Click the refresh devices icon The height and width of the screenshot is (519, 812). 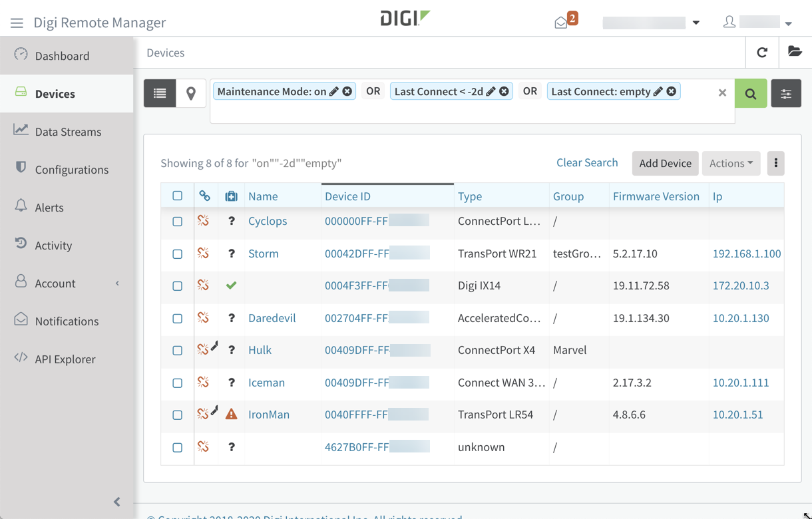tap(762, 53)
